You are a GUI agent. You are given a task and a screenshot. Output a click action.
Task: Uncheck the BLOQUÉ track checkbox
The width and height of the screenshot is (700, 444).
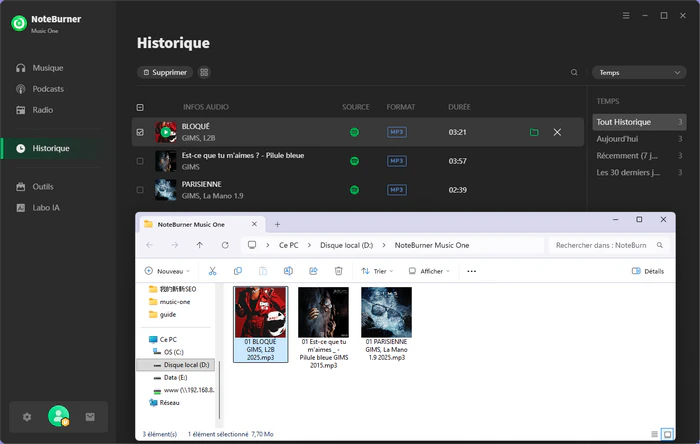tap(140, 132)
